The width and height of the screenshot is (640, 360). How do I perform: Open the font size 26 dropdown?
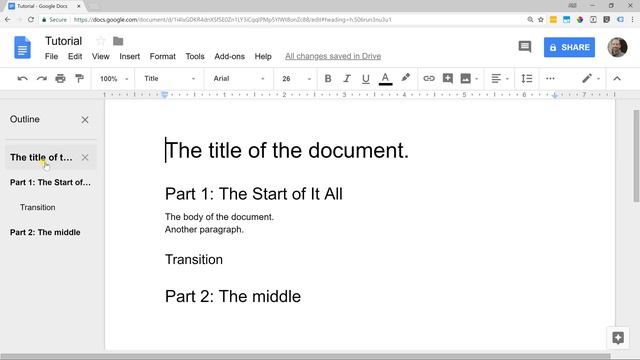coord(296,78)
